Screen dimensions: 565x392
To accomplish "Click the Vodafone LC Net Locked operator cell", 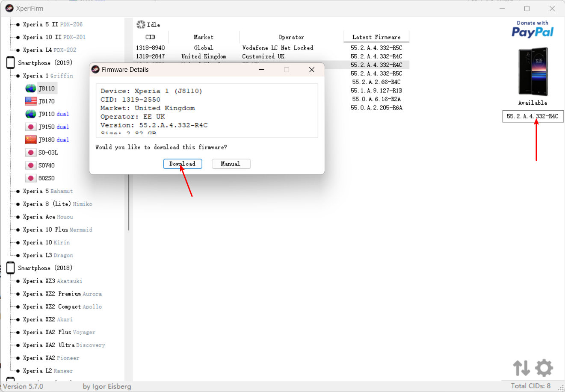I will click(278, 48).
